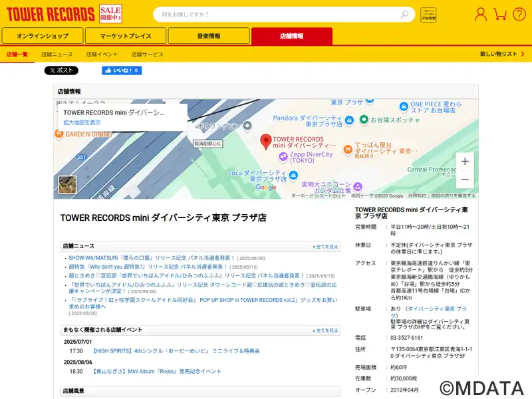Click phone number 03-3527-6161

pos(406,338)
